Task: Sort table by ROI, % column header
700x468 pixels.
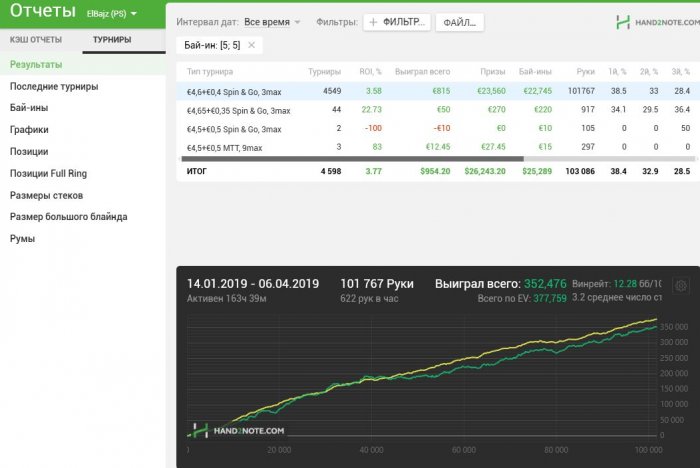Action: coord(370,72)
